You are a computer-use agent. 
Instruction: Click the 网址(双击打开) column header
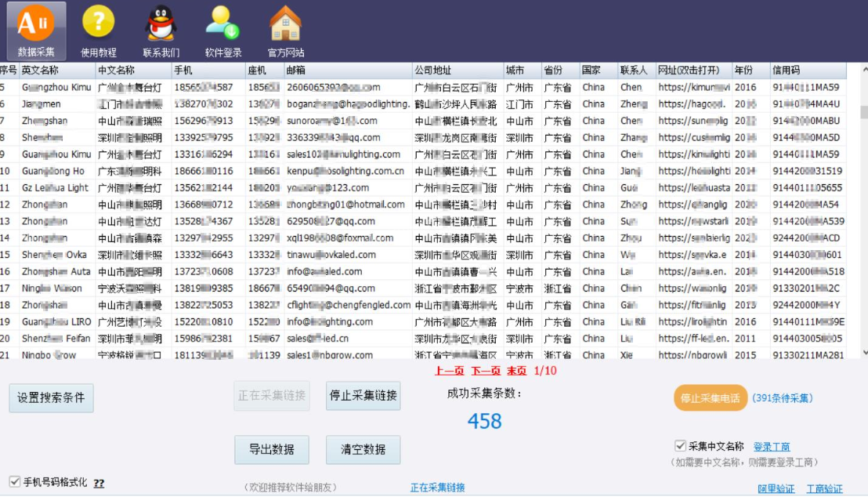[x=693, y=71]
